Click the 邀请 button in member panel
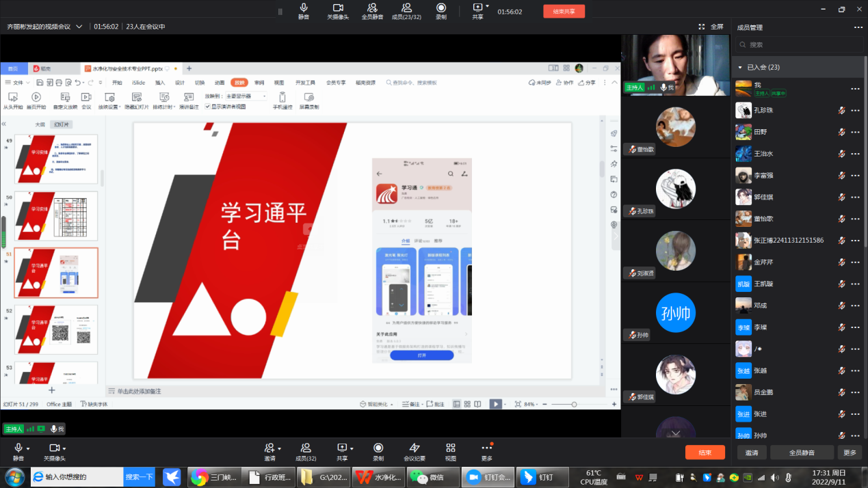The height and width of the screenshot is (488, 868). (x=752, y=452)
